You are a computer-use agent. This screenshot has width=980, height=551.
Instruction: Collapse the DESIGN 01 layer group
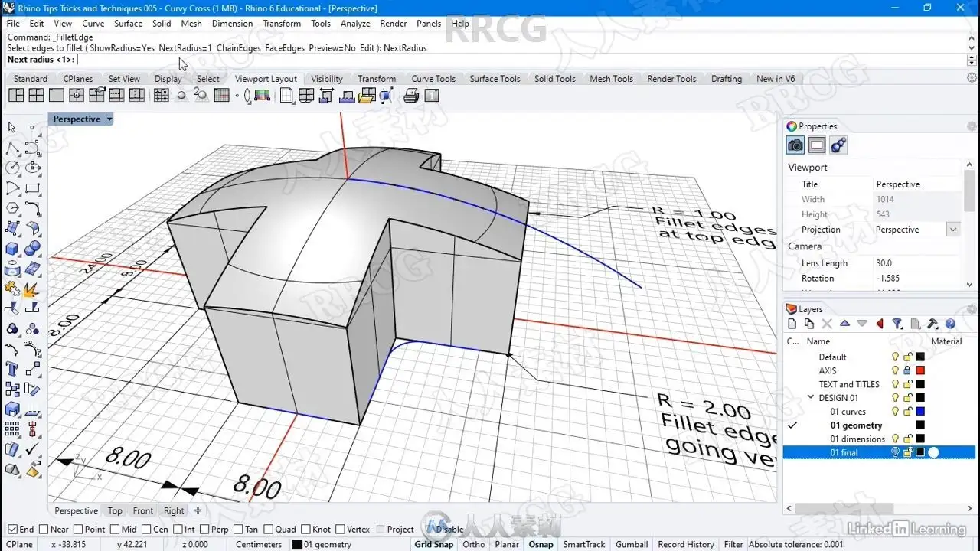click(x=811, y=398)
